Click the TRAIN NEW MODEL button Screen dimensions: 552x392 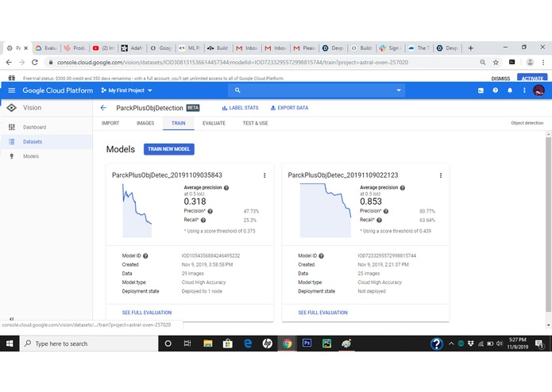[169, 149]
